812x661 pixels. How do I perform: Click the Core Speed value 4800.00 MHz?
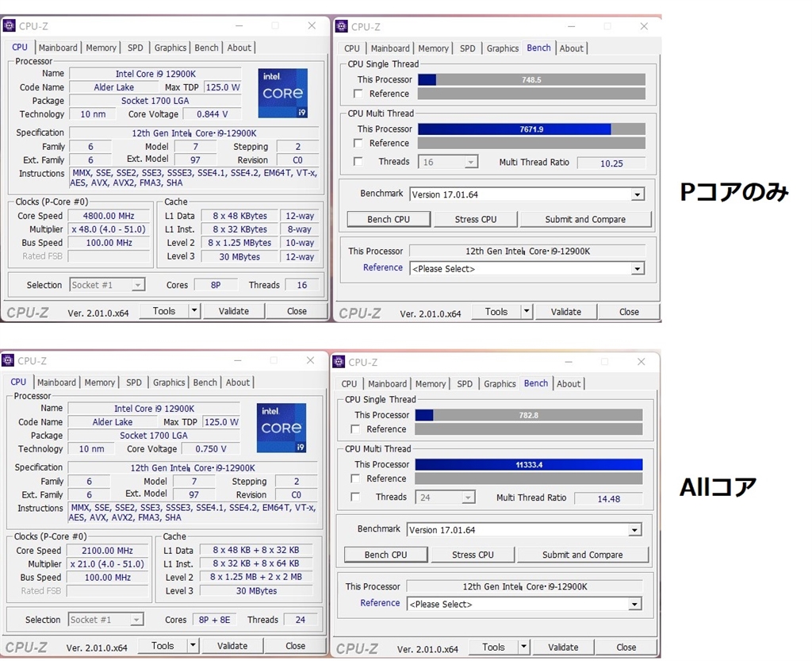click(109, 216)
